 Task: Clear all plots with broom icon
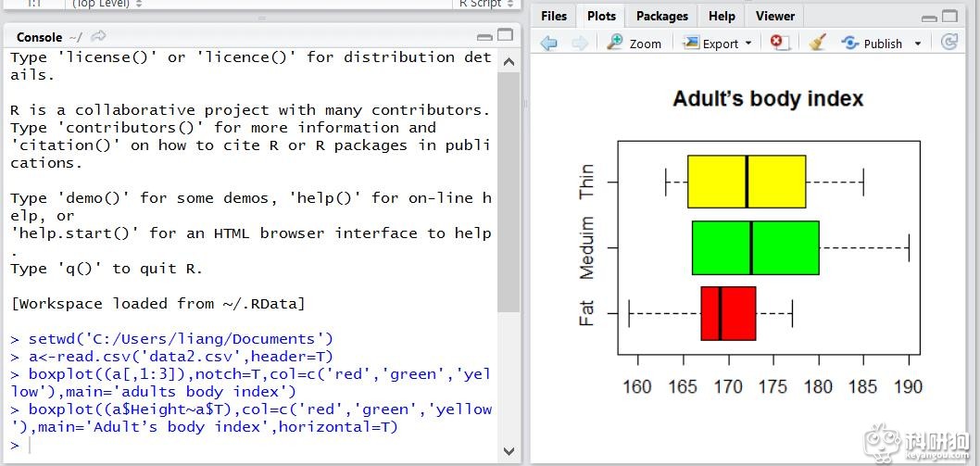817,43
